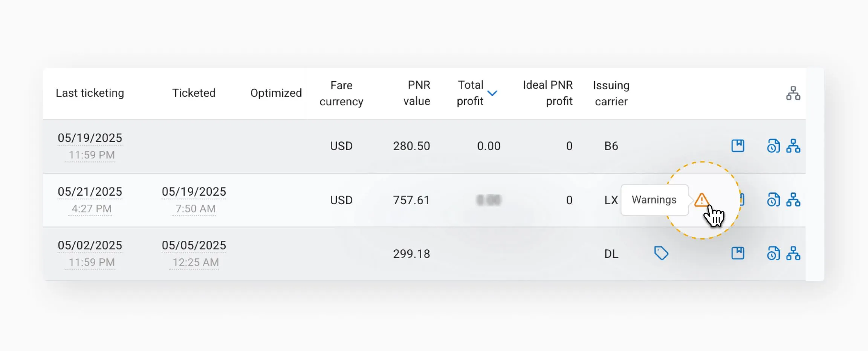Click the PNR value column header
The height and width of the screenshot is (351, 868).
point(417,93)
